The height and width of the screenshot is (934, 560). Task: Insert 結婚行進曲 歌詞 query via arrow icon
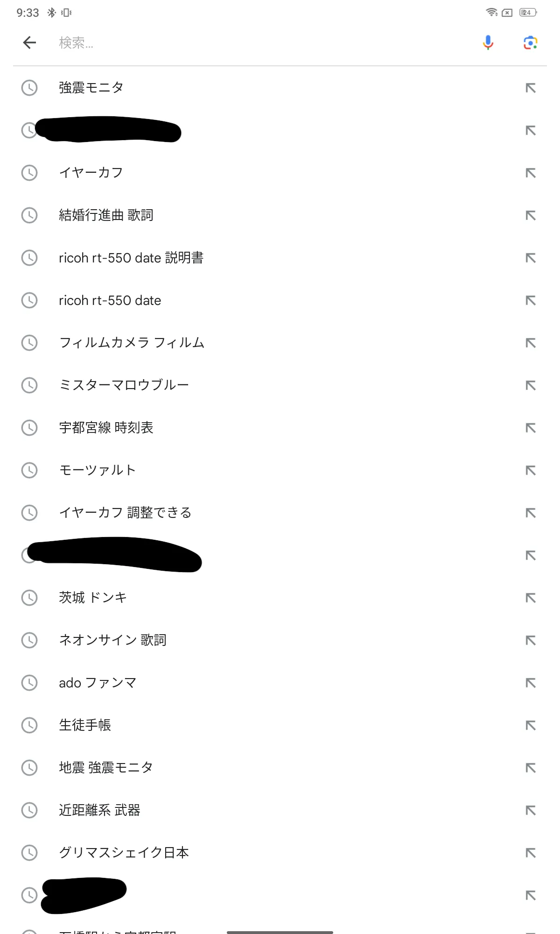point(531,215)
